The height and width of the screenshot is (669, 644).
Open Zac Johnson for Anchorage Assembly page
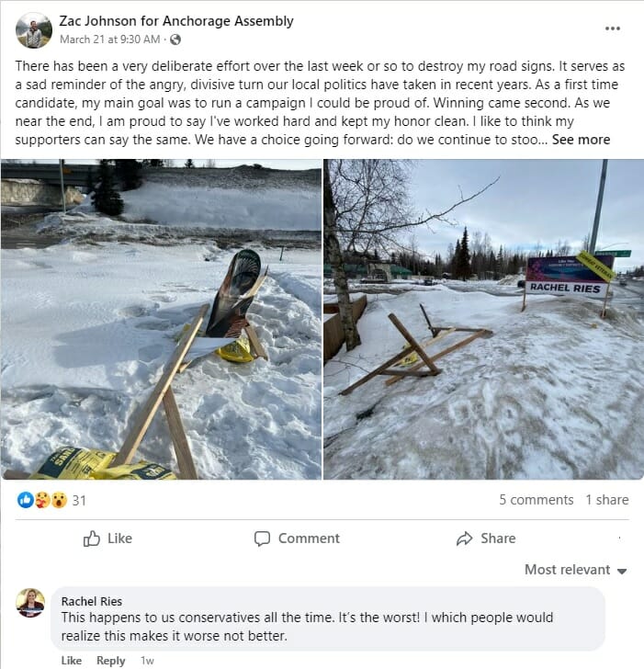click(x=176, y=21)
